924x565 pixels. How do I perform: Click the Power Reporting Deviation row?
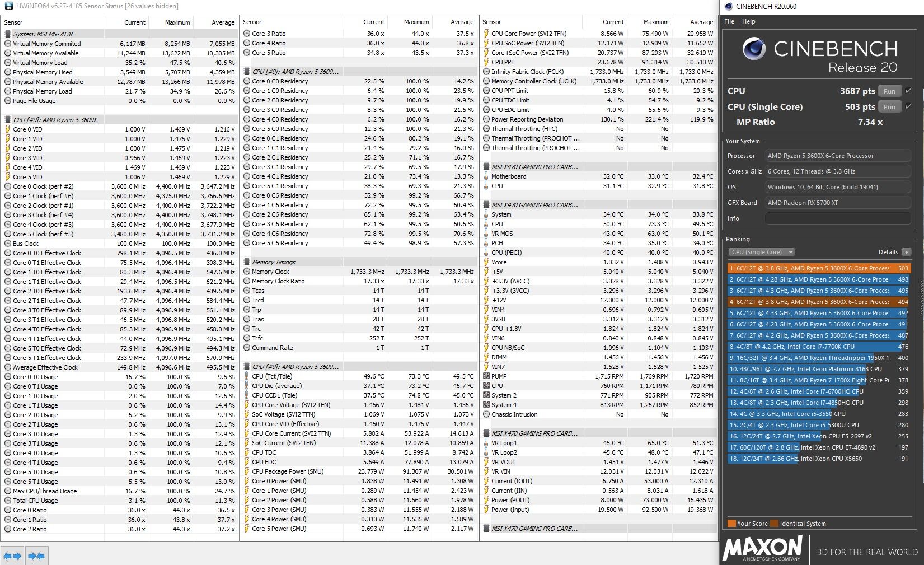pos(598,119)
